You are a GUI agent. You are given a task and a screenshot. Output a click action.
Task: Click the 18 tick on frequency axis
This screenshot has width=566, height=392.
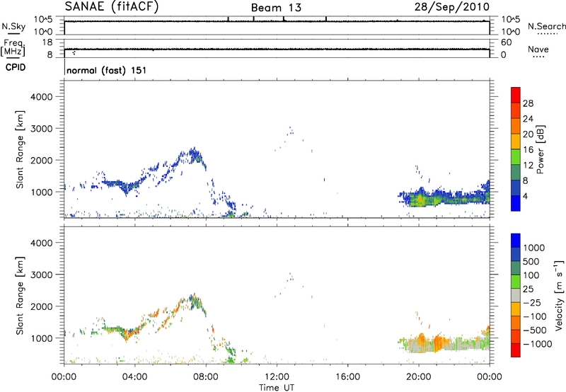point(47,42)
